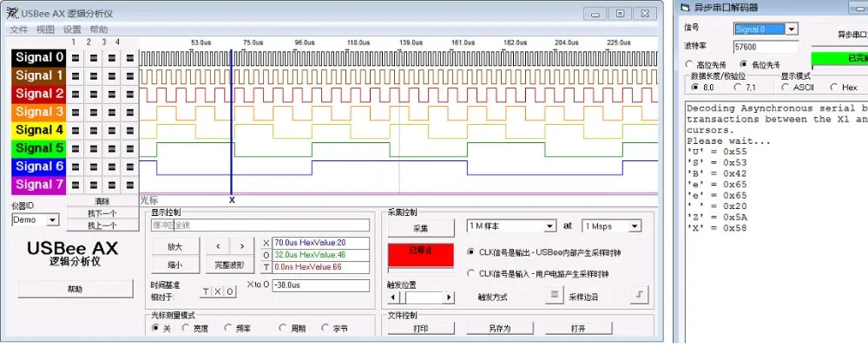Open the 视图 menu
This screenshot has width=868, height=346.
pyautogui.click(x=45, y=29)
